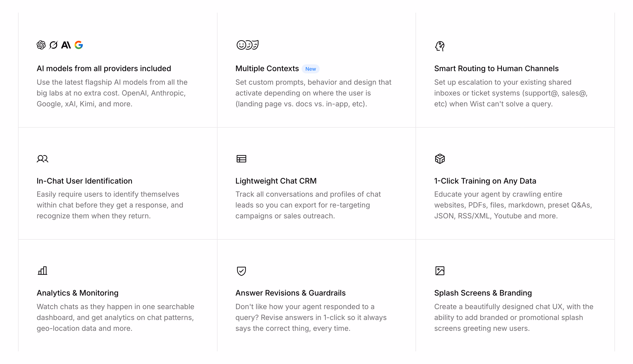Click the Splash Screens & Branding heading

click(483, 293)
